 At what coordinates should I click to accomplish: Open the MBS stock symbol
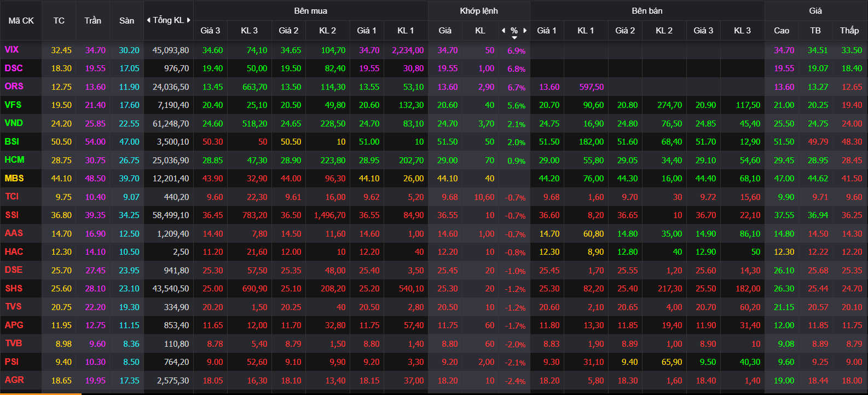coord(14,178)
